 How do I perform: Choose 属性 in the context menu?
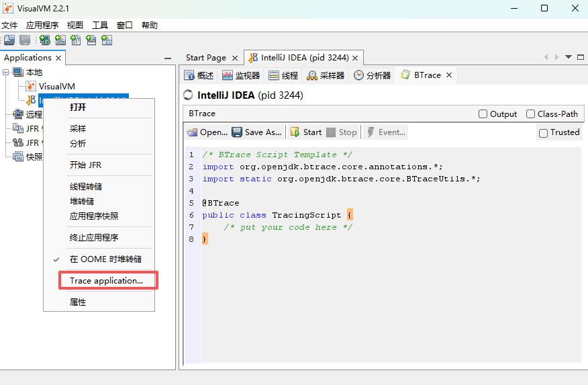pyautogui.click(x=99, y=302)
